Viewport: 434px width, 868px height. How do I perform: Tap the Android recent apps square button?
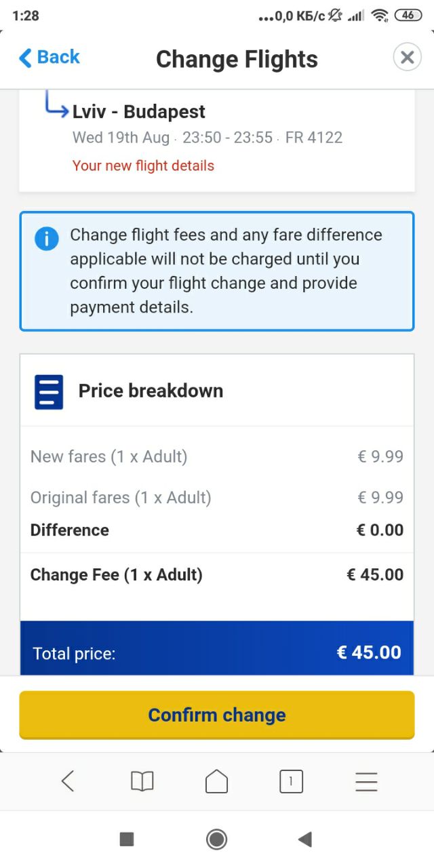127,840
